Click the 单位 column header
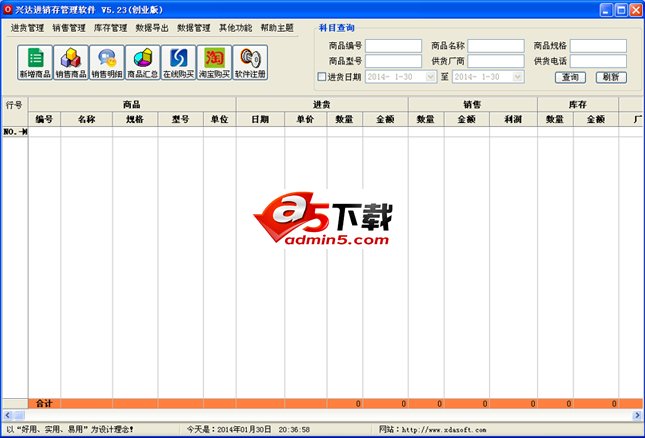The height and width of the screenshot is (438, 645). coord(219,119)
